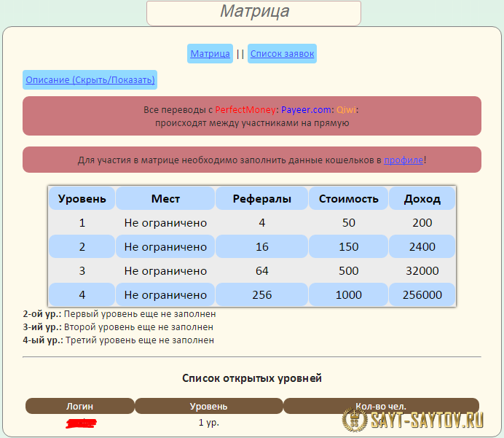
Task: Click the Матрица navigation link
Action: click(210, 54)
